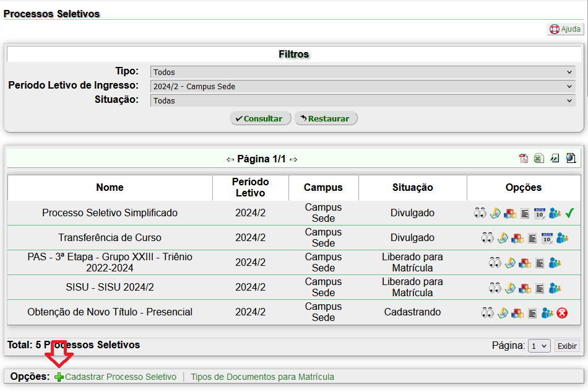This screenshot has width=588, height=391.
Task: Open text document icon for SISU 2024/2
Action: click(540, 288)
